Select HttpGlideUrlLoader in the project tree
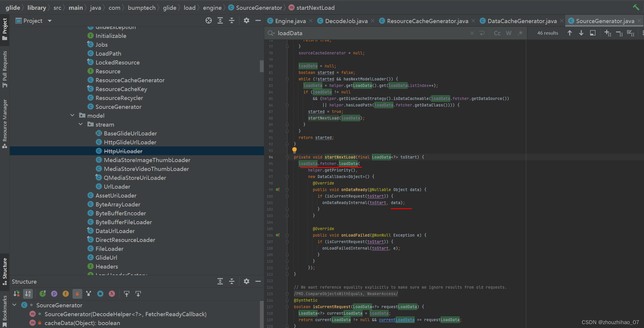 pos(130,142)
